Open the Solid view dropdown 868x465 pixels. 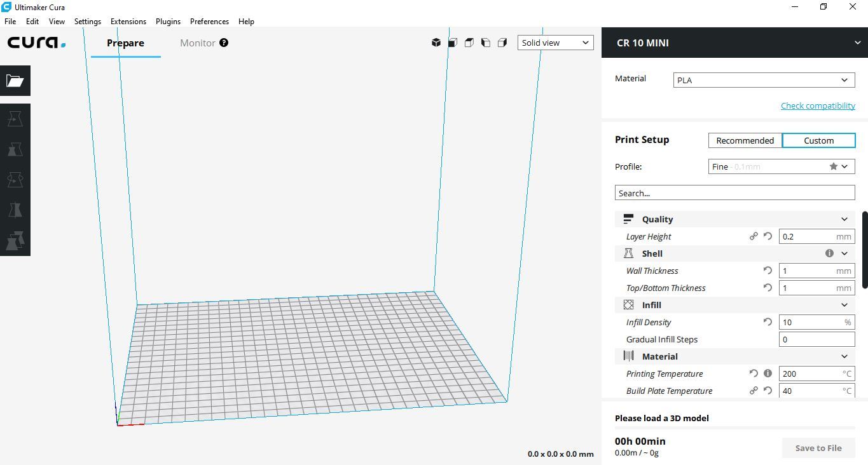click(555, 42)
